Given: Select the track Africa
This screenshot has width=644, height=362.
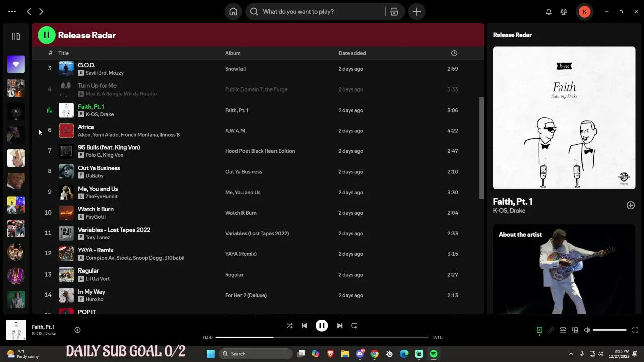Looking at the screenshot, I should [86, 127].
